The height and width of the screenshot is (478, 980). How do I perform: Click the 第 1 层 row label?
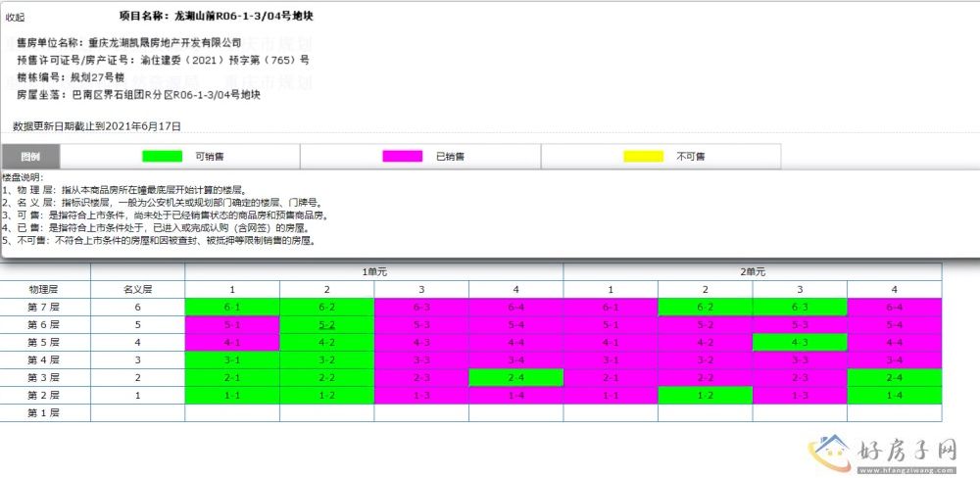tap(45, 412)
